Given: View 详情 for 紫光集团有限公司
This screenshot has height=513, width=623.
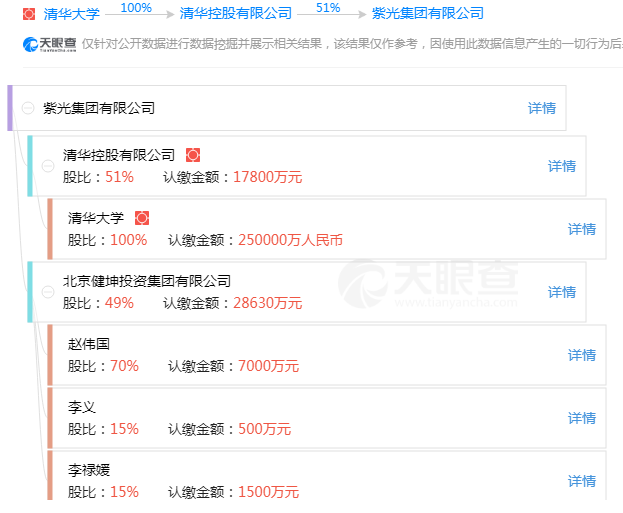Looking at the screenshot, I should click(x=542, y=108).
